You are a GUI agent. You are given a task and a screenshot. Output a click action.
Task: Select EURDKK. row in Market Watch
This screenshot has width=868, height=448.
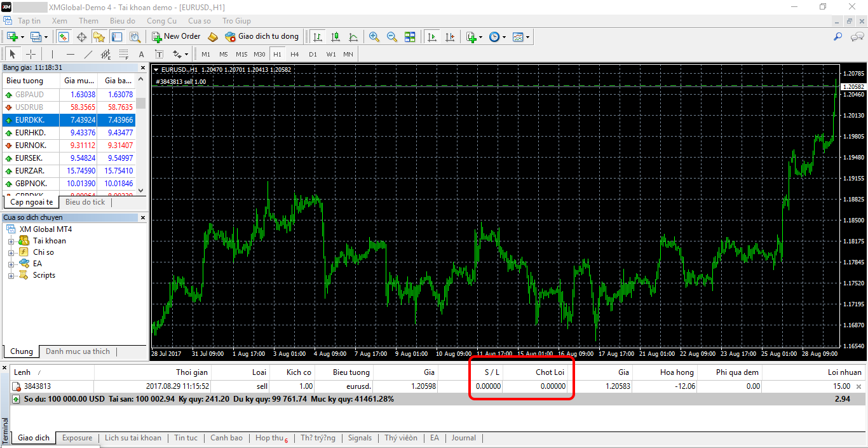pyautogui.click(x=69, y=119)
